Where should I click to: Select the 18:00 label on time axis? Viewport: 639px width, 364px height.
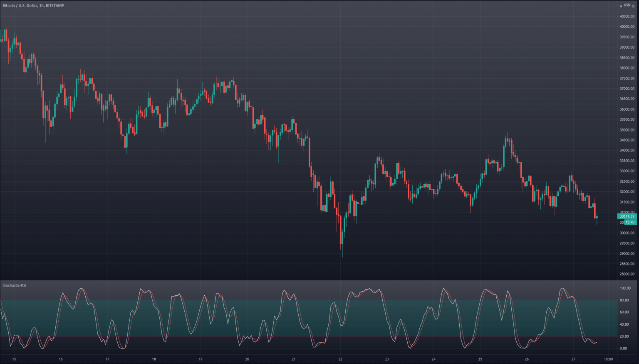coord(608,359)
